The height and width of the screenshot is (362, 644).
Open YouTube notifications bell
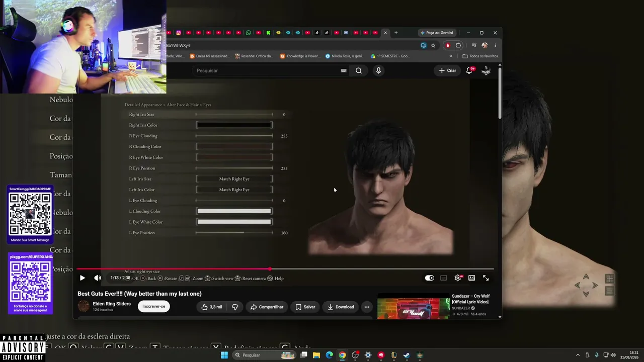point(469,70)
